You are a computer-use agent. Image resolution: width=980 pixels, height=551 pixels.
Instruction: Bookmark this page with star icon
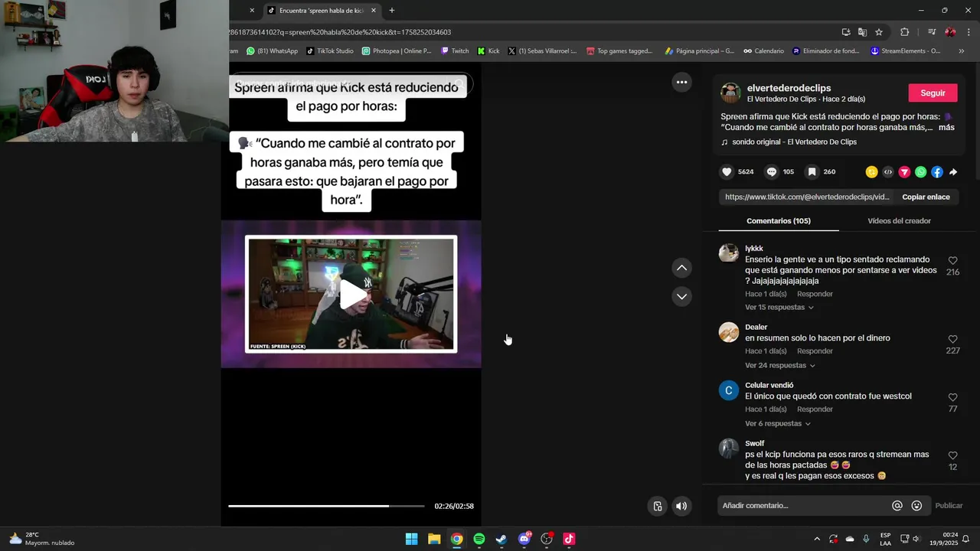[879, 32]
